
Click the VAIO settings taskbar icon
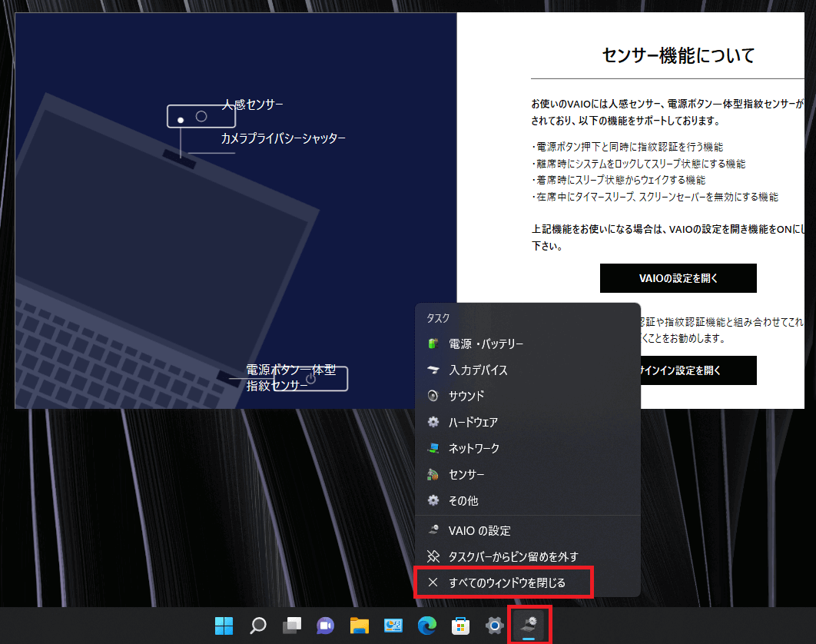pyautogui.click(x=529, y=626)
